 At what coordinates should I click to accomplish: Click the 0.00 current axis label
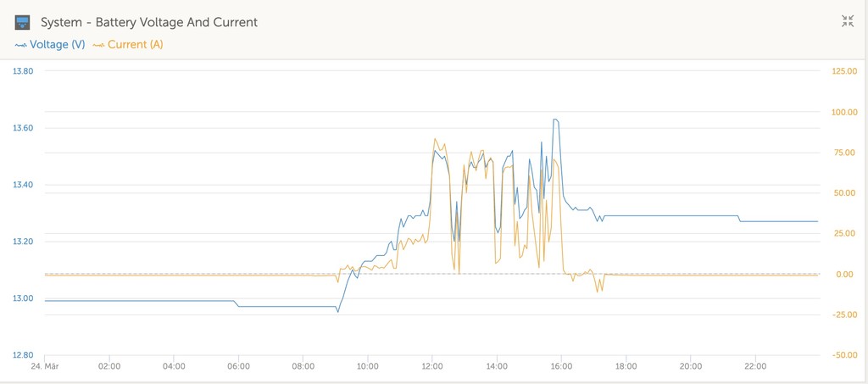click(845, 275)
